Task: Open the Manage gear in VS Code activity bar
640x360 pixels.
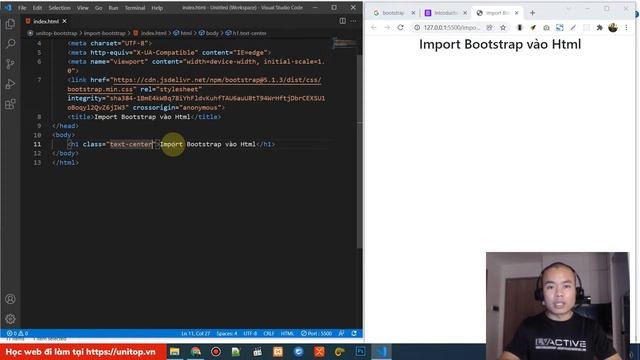Action: click(x=10, y=318)
